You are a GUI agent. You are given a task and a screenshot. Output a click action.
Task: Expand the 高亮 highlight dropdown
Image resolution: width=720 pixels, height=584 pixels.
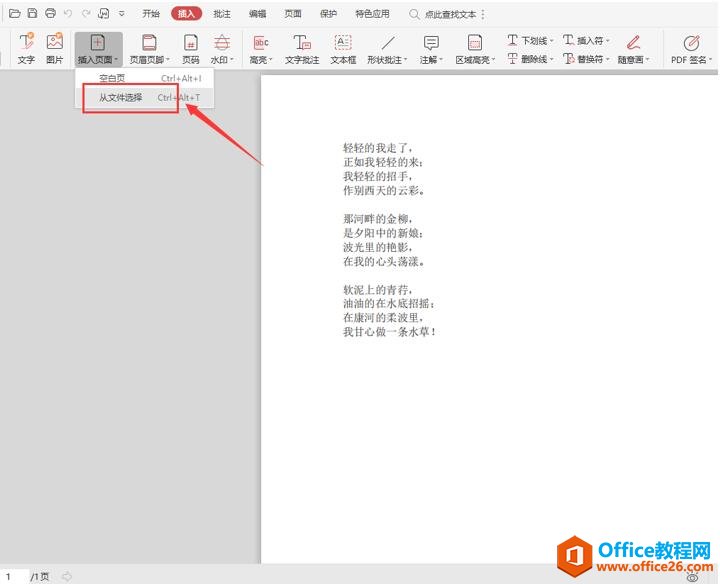[x=263, y=60]
